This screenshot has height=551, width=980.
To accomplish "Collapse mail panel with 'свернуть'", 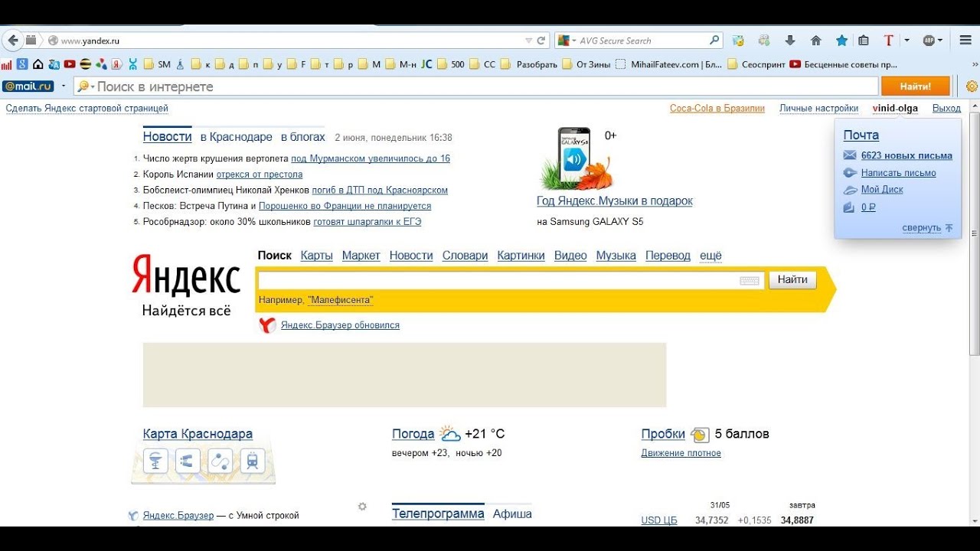I will point(922,228).
